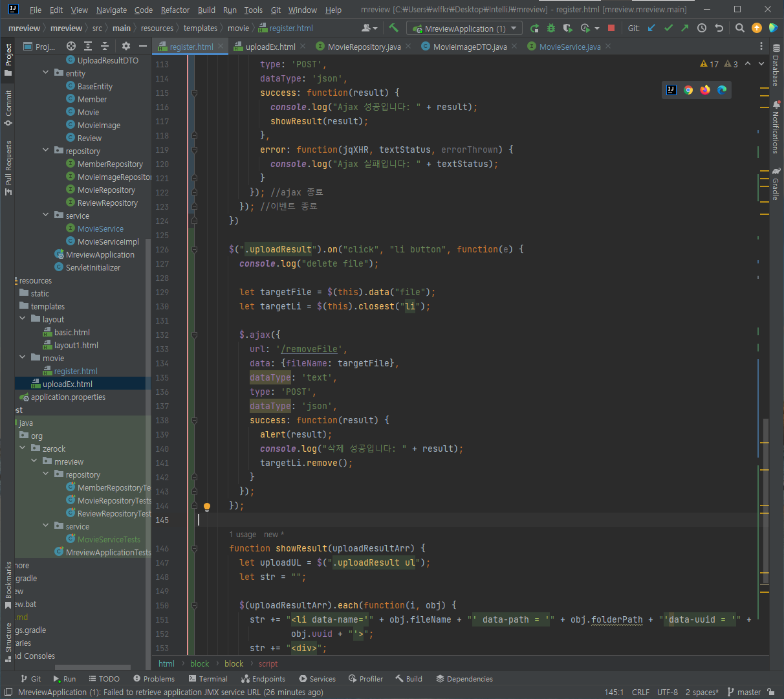Open the Proj... view selector dropdown
The width and height of the screenshot is (784, 699).
(x=39, y=47)
